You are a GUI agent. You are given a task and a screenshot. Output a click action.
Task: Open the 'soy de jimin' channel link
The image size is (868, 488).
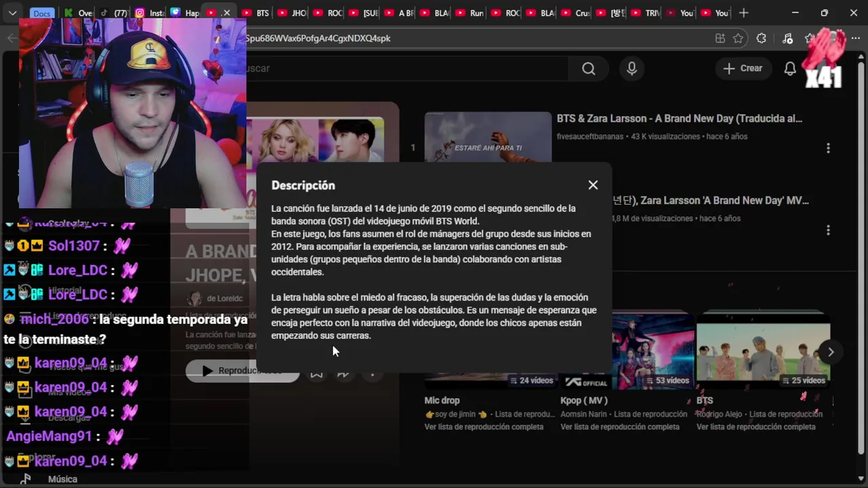click(456, 414)
